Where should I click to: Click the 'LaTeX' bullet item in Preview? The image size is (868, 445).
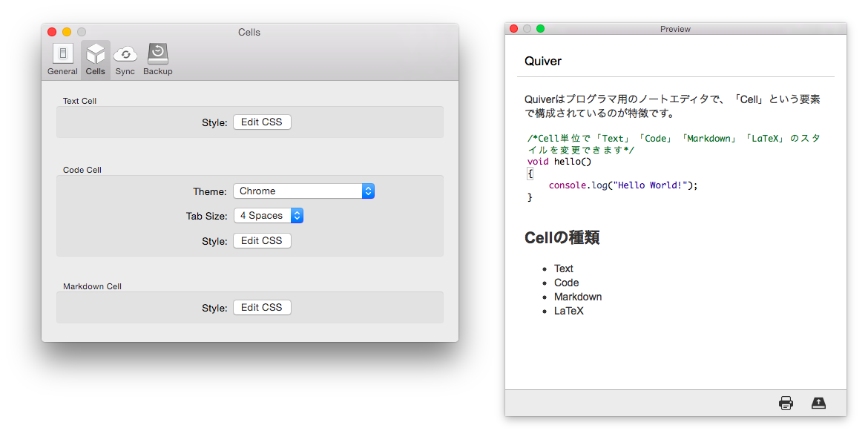coord(568,311)
